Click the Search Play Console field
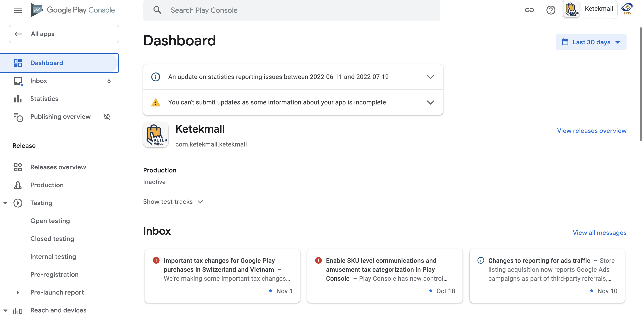644x314 pixels. [292, 10]
